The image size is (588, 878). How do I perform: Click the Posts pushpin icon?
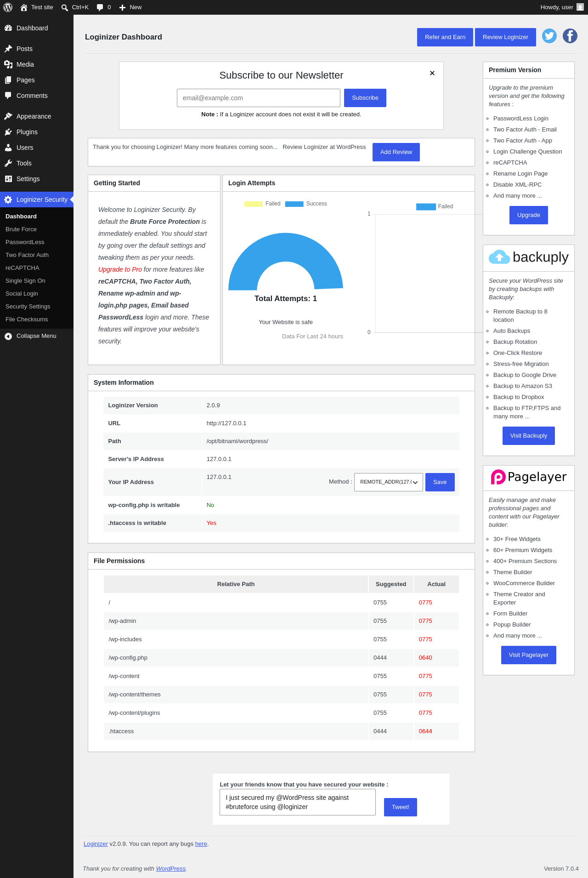[8, 49]
